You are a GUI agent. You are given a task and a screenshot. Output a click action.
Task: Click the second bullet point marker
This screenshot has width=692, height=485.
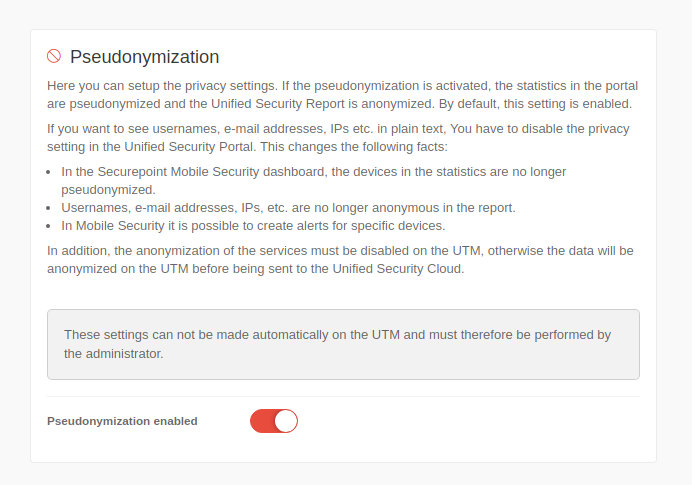(51, 208)
